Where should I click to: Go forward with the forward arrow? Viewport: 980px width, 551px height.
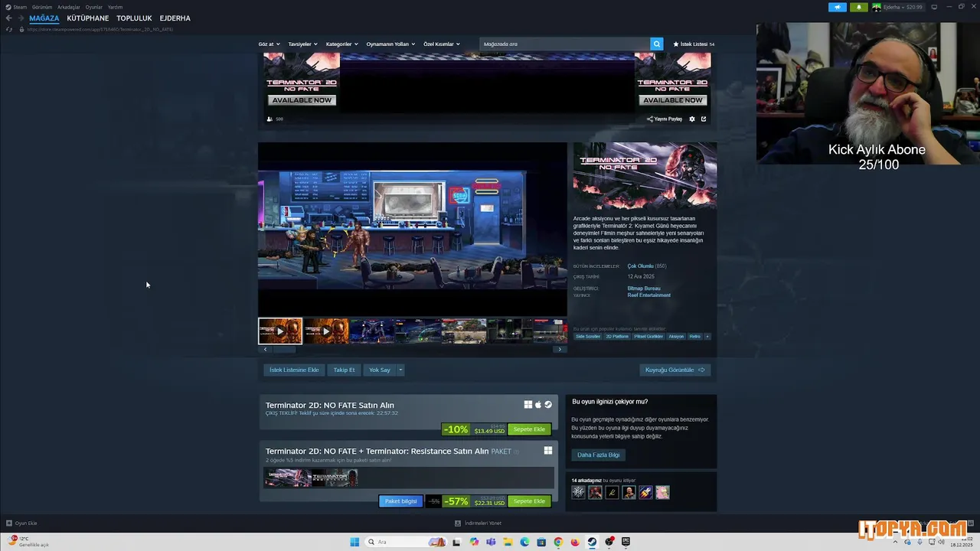tap(20, 18)
